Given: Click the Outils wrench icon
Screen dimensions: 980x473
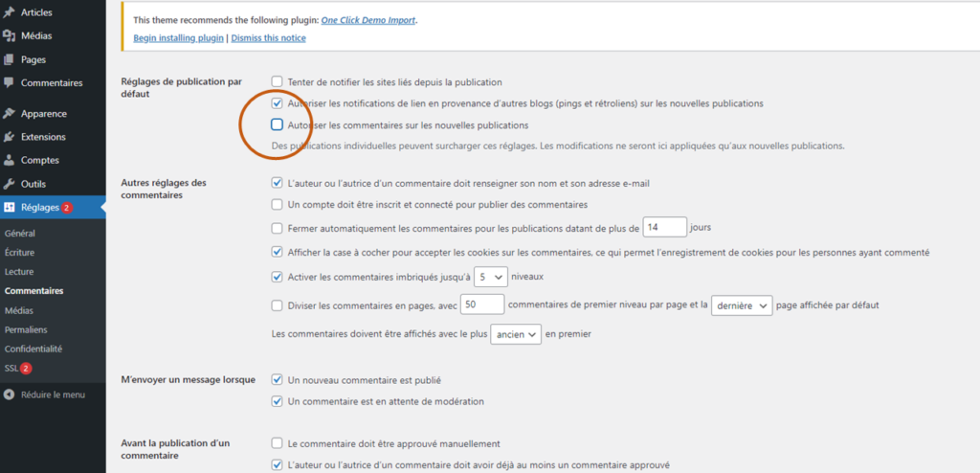Looking at the screenshot, I should pos(10,184).
